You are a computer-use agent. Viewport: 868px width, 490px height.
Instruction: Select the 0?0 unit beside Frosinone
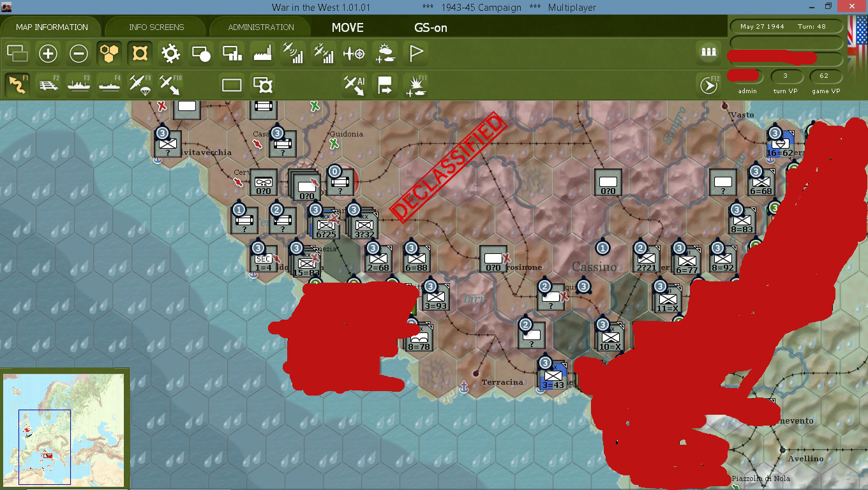[x=493, y=259]
